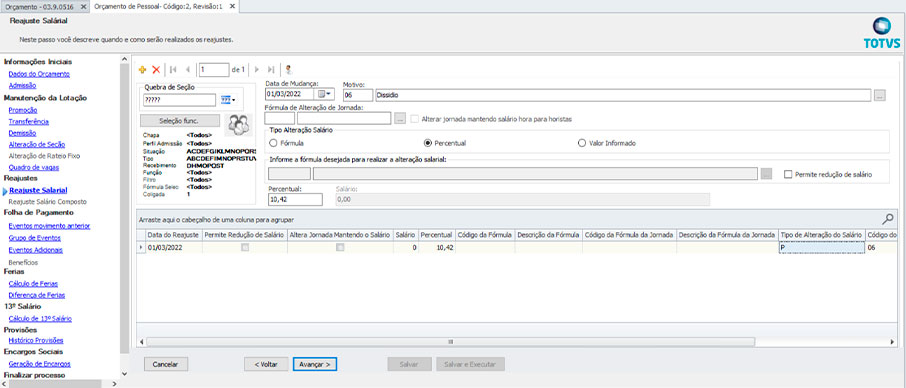
Task: Click the Quebra de Seção text field
Action: (179, 100)
